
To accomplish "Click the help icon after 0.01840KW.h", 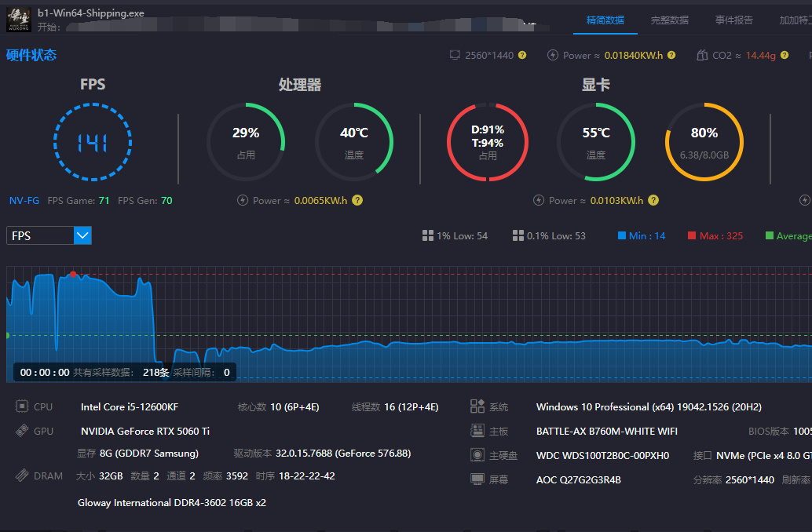I will tap(671, 55).
